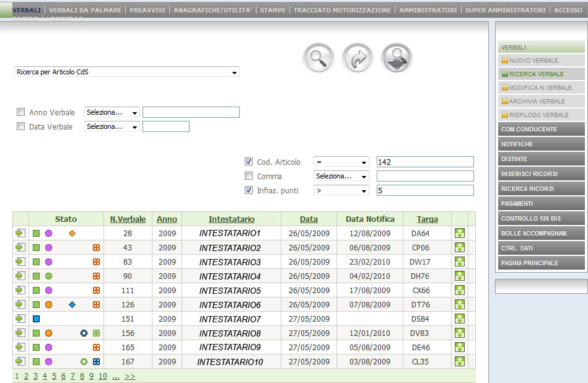
Task: Open the Ricerca per Articolo CdS dropdown
Action: click(127, 72)
